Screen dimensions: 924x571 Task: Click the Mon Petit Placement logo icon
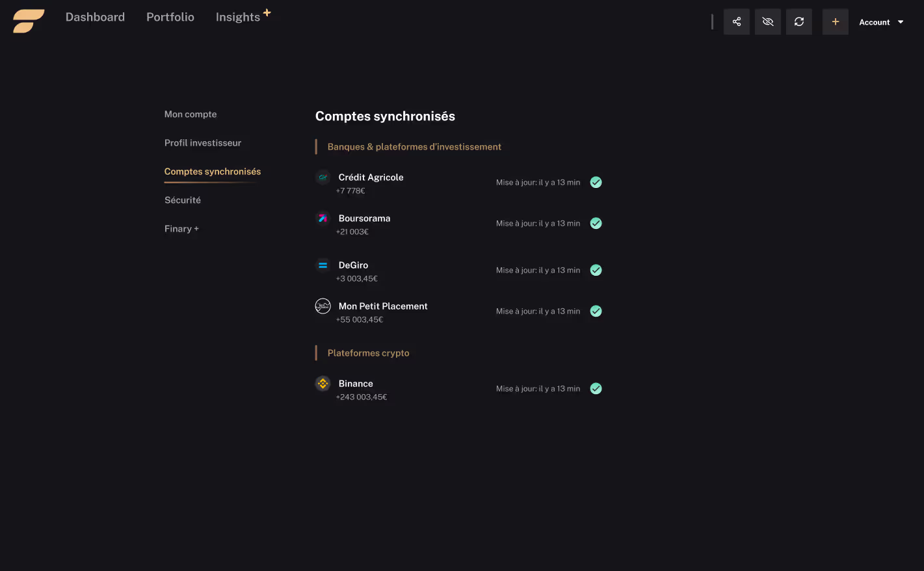[323, 306]
